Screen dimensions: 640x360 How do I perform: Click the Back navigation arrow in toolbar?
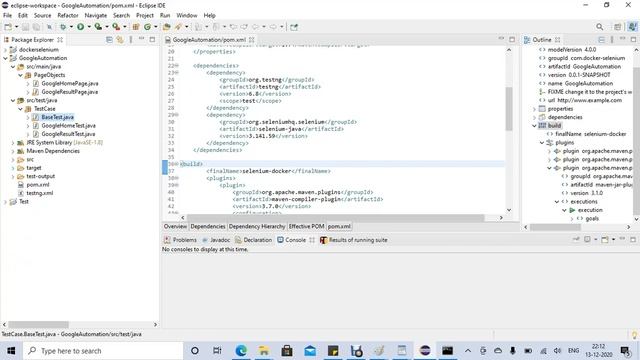tap(255, 27)
